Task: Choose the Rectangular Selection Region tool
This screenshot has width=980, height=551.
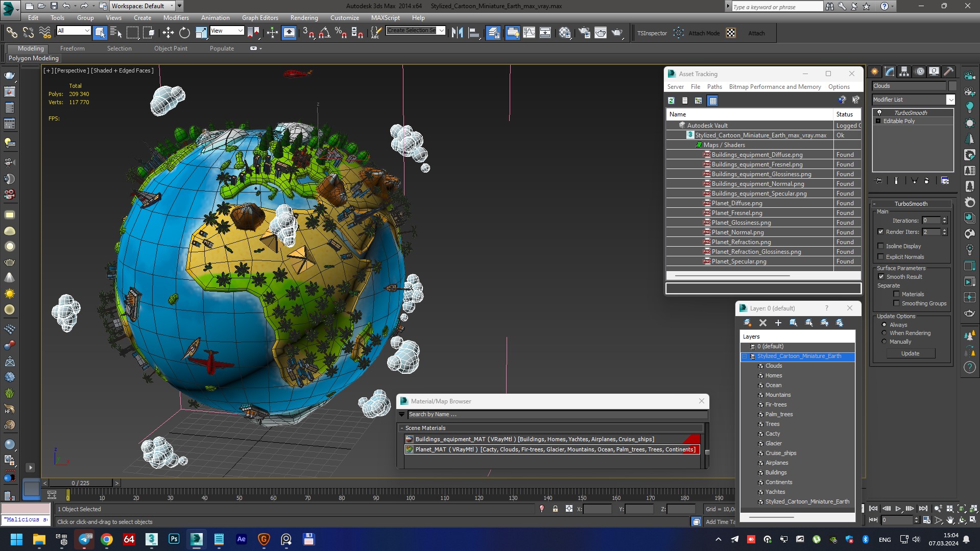Action: click(x=132, y=33)
